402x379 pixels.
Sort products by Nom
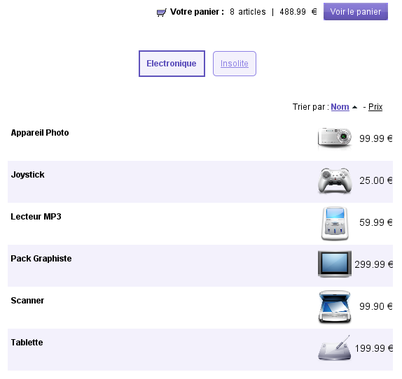340,107
